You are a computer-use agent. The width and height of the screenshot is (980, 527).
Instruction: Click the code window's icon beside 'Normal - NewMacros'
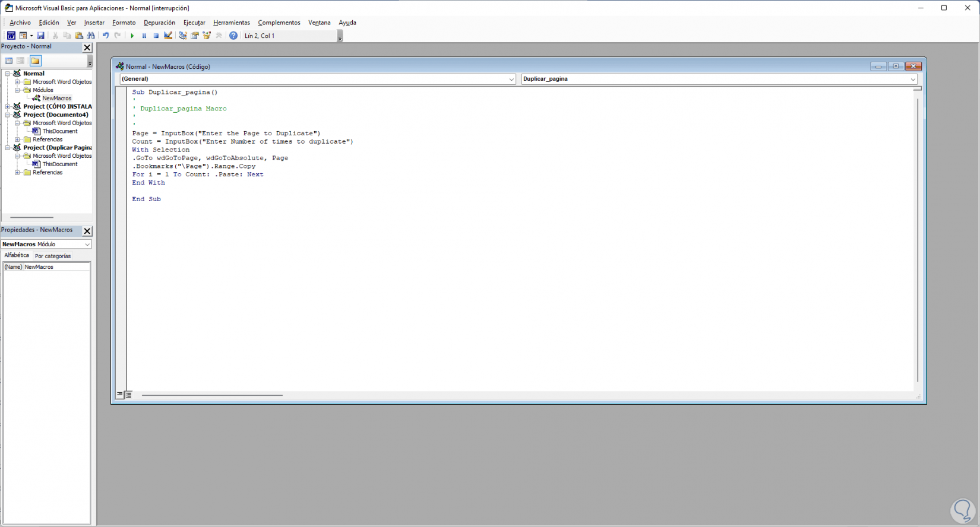coord(120,66)
